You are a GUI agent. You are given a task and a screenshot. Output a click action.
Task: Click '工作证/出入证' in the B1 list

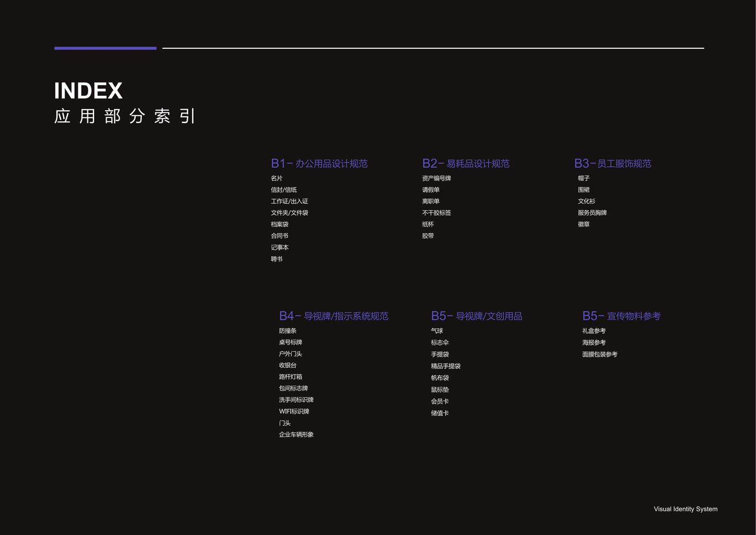point(289,202)
